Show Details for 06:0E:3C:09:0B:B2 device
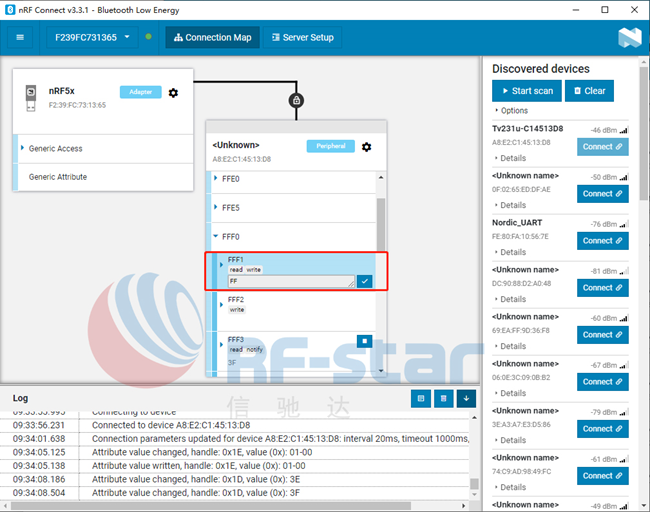Screen dimensions: 650x512 510,393
